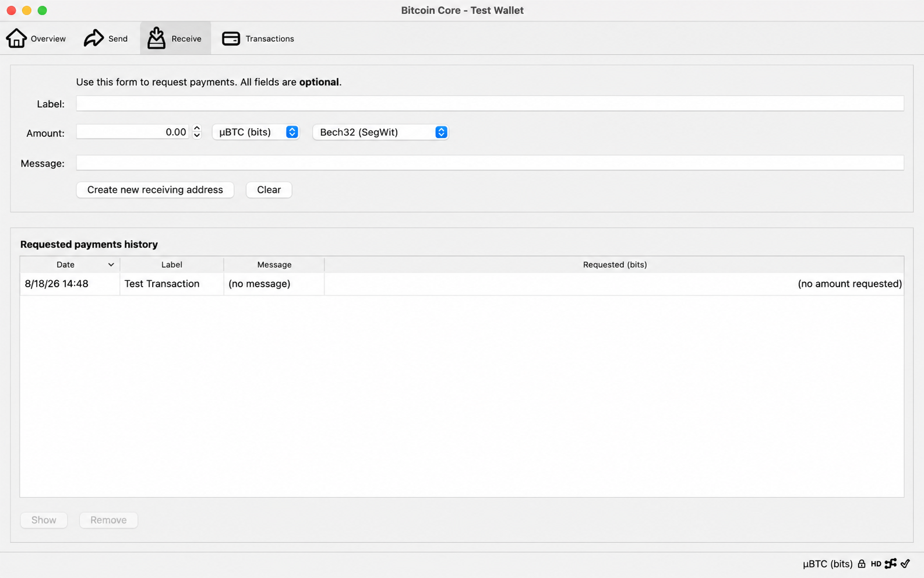Click the HD wallet indicator icon
The image size is (924, 578).
pyautogui.click(x=876, y=563)
